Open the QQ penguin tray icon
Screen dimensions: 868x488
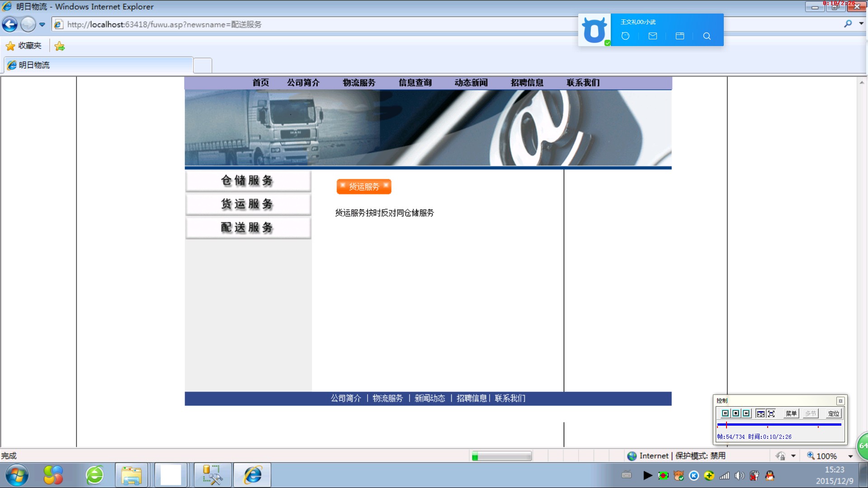[769, 475]
